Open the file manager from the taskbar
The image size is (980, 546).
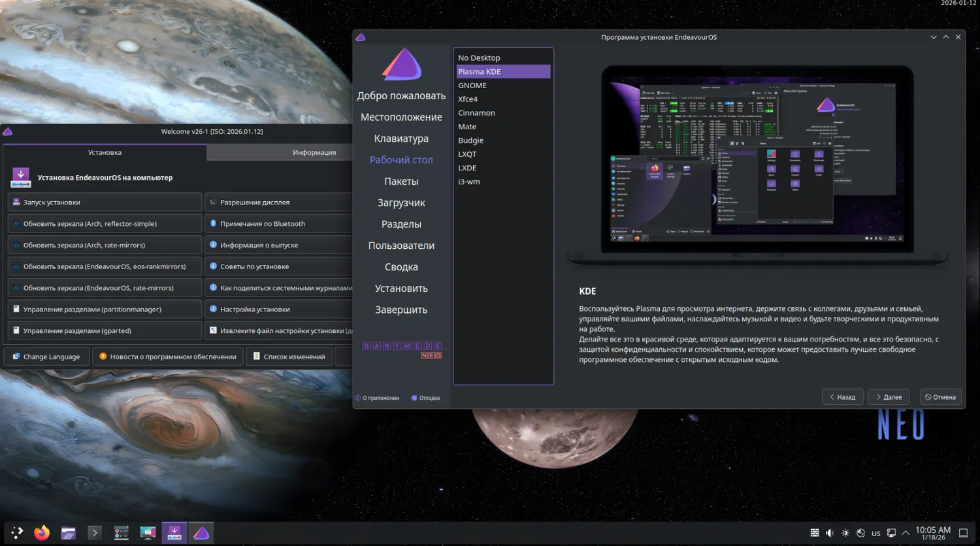[x=68, y=533]
